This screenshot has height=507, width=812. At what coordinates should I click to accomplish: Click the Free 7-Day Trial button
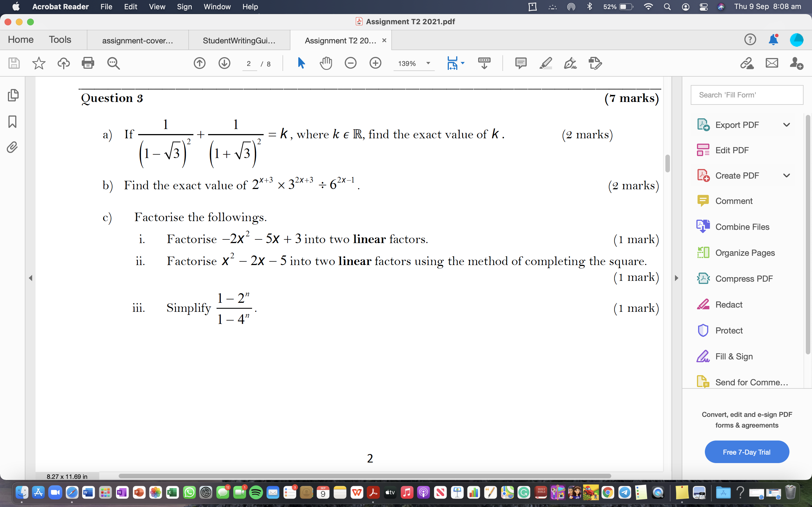747,451
